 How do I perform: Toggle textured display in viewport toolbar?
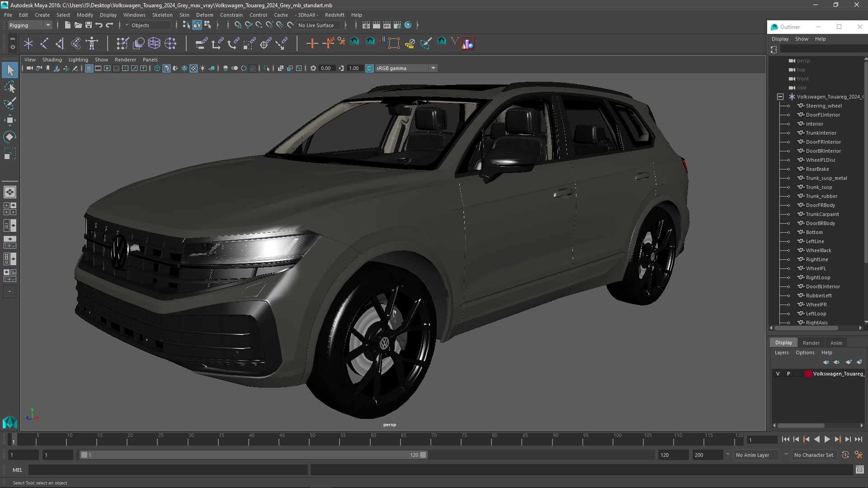click(193, 68)
